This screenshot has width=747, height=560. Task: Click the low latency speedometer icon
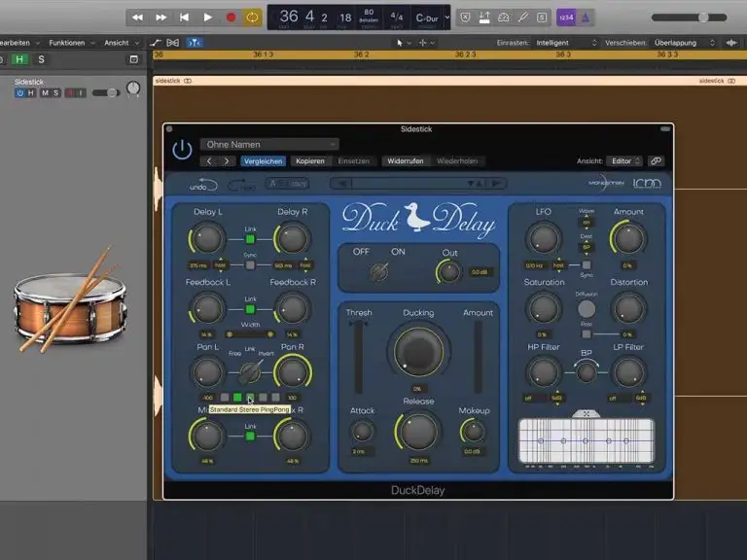[504, 17]
